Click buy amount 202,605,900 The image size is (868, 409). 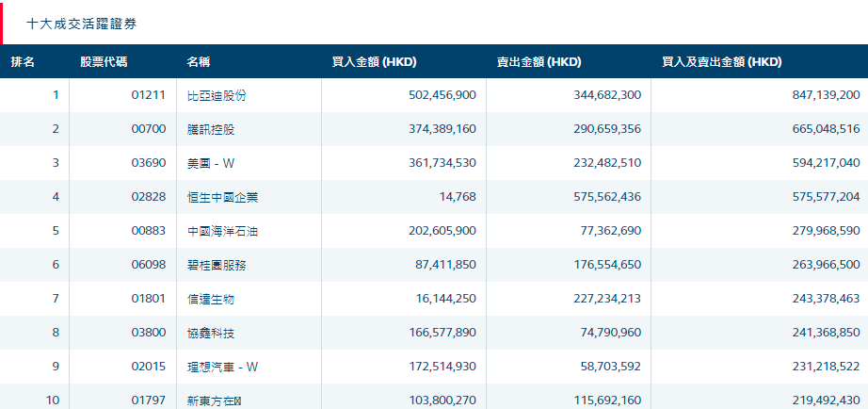click(x=442, y=231)
